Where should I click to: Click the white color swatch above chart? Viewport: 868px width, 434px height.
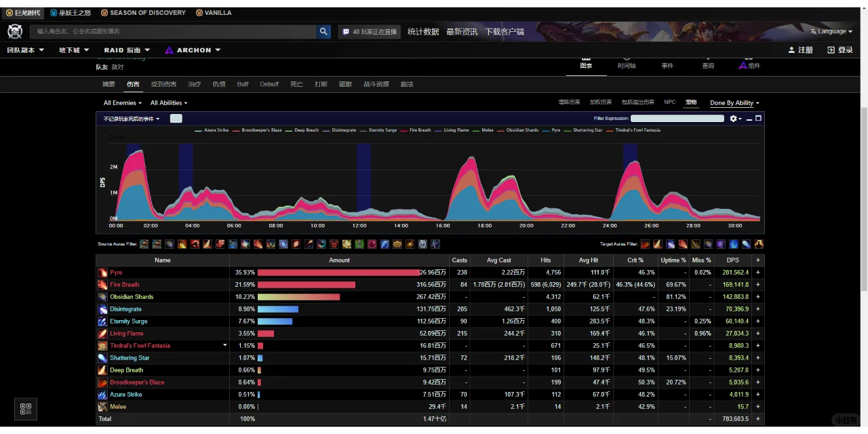(x=176, y=119)
